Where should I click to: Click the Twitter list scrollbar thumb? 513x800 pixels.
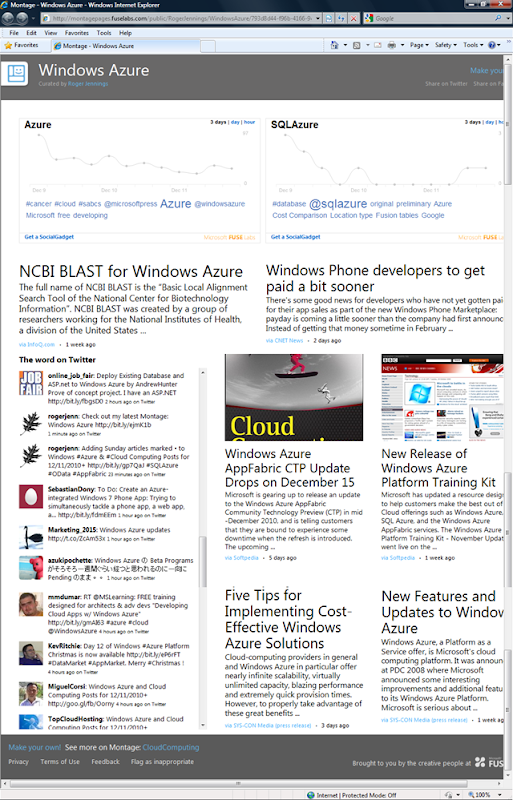[x=203, y=561]
